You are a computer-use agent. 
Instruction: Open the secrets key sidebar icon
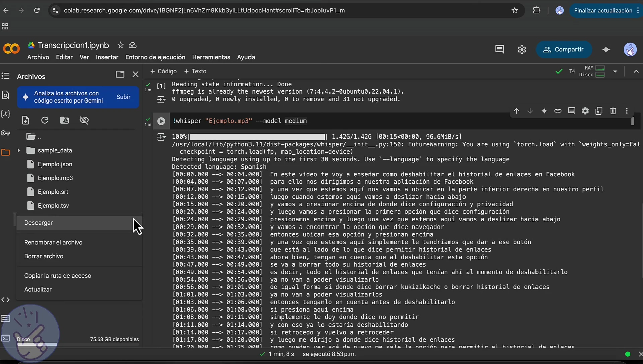coord(6,133)
